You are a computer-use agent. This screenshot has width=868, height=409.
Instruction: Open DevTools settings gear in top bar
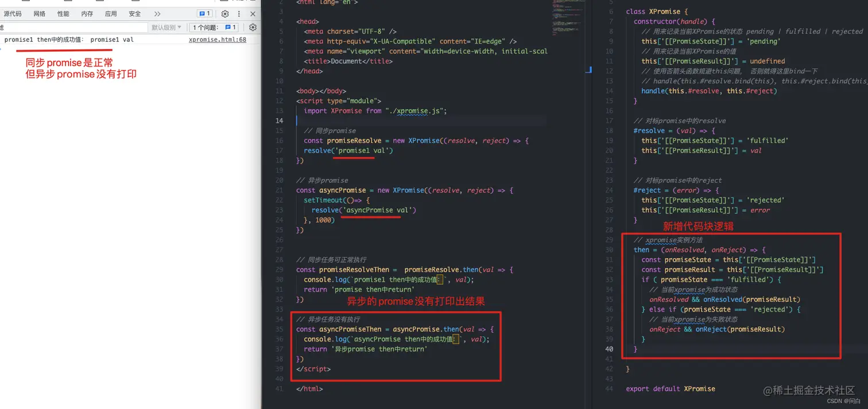pos(225,14)
